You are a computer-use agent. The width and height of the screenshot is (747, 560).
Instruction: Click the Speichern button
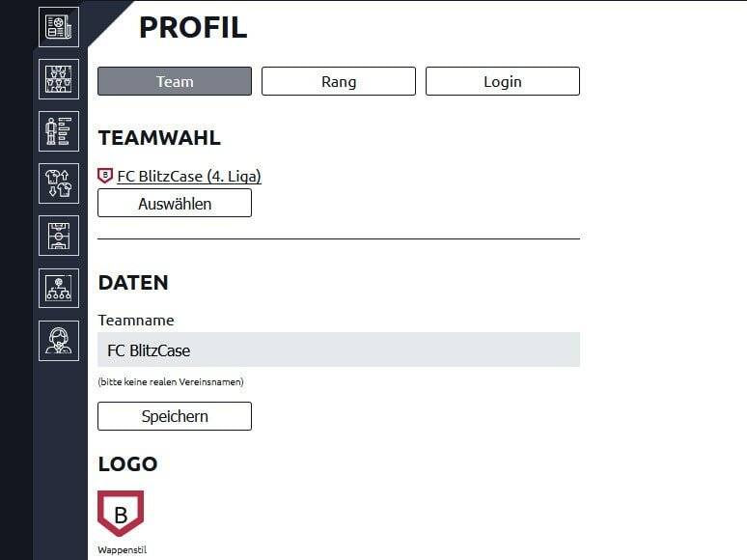click(175, 416)
